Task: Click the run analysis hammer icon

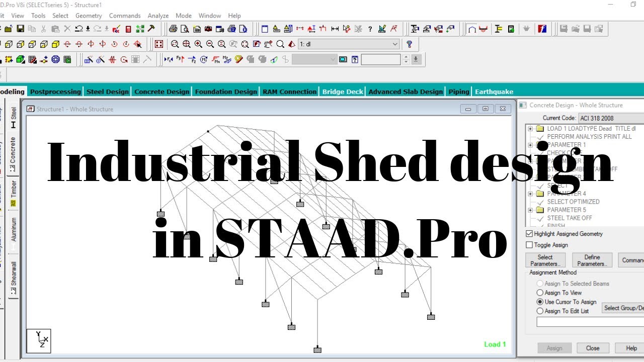Action: [151, 29]
